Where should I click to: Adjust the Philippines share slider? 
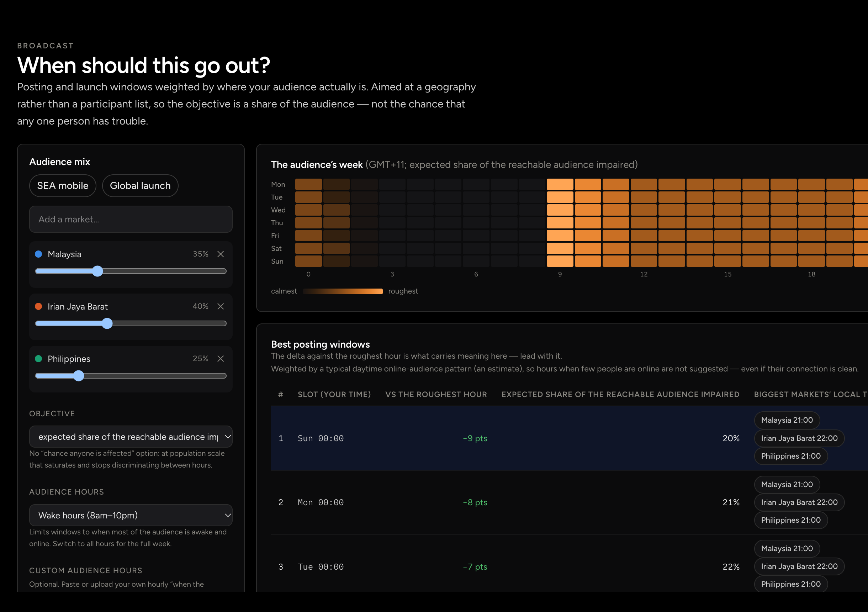tap(131, 376)
